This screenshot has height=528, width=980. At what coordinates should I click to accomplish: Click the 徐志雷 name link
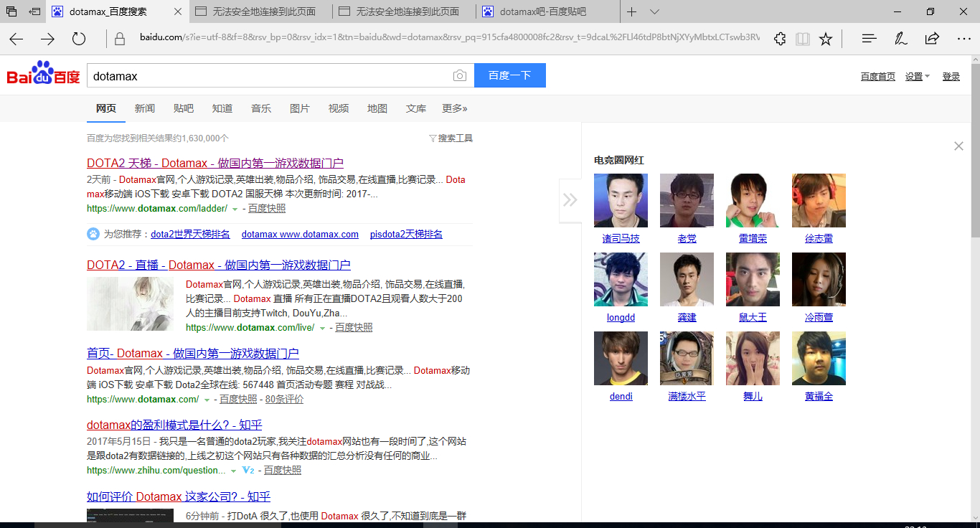[x=819, y=239]
